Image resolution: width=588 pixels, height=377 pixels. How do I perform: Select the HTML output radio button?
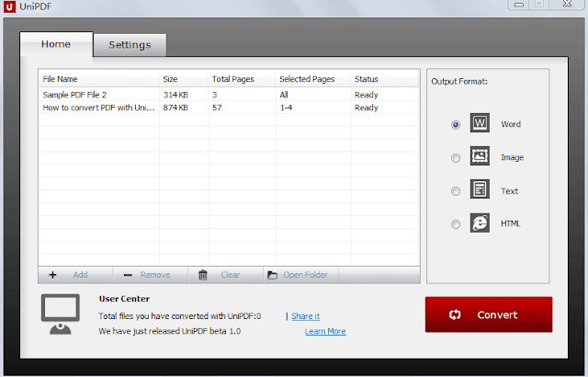tap(456, 224)
